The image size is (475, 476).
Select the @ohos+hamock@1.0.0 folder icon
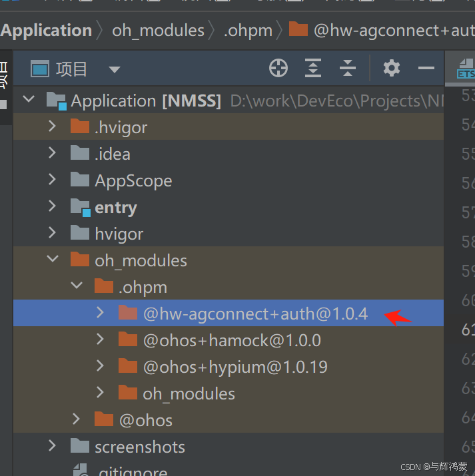pyautogui.click(x=128, y=339)
